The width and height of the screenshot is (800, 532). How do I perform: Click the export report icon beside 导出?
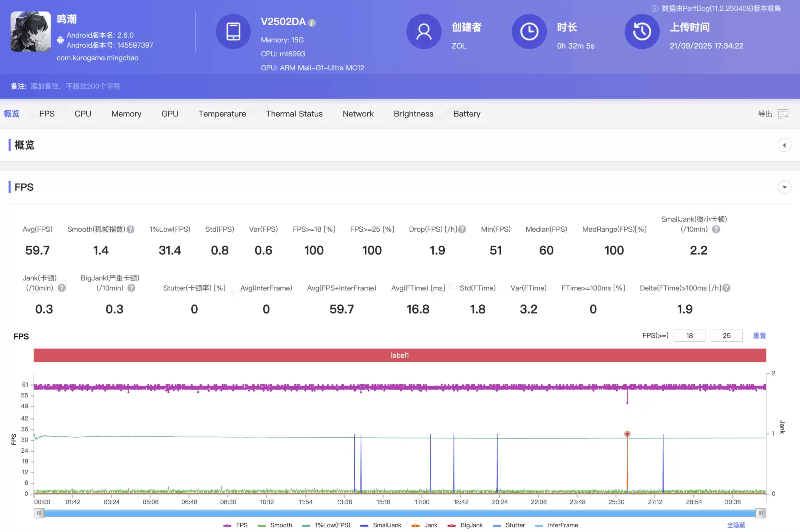coord(783,114)
